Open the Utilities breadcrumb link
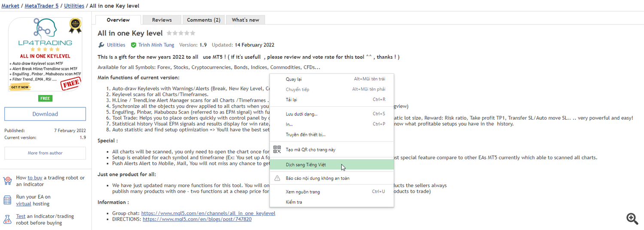The height and width of the screenshot is (230, 644). point(74,6)
